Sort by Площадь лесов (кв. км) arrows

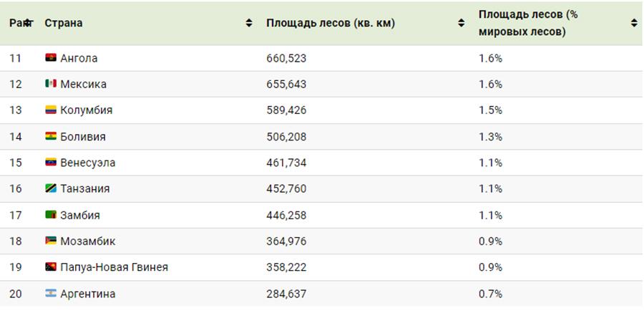(462, 23)
